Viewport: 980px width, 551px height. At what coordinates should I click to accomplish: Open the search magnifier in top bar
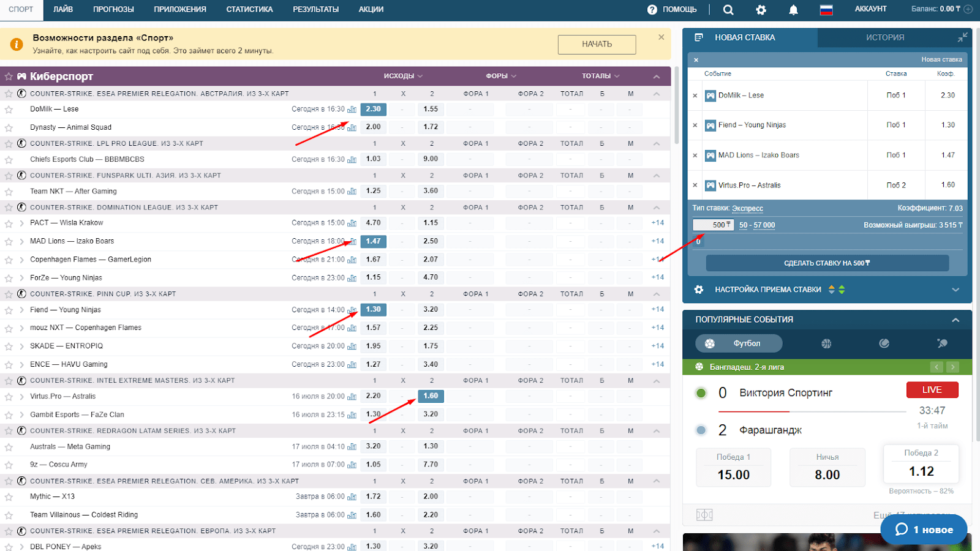point(728,10)
